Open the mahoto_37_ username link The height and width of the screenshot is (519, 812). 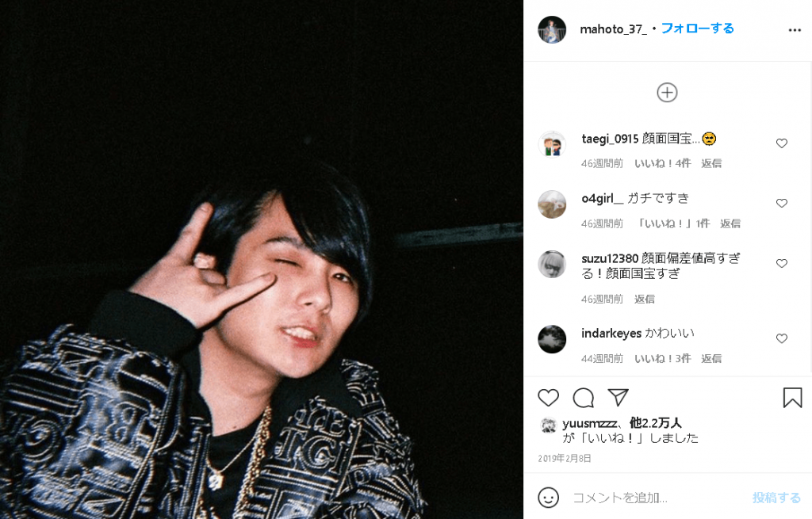(613, 29)
